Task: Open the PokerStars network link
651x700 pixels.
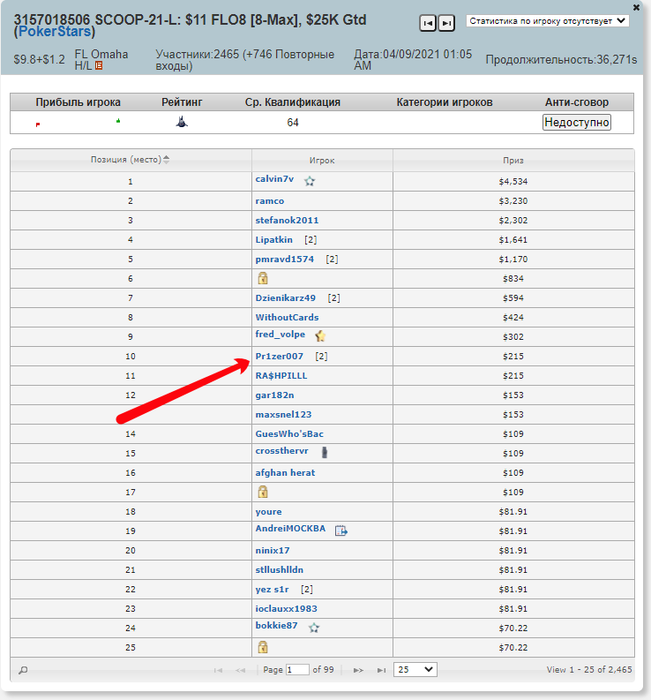Action: coord(54,31)
